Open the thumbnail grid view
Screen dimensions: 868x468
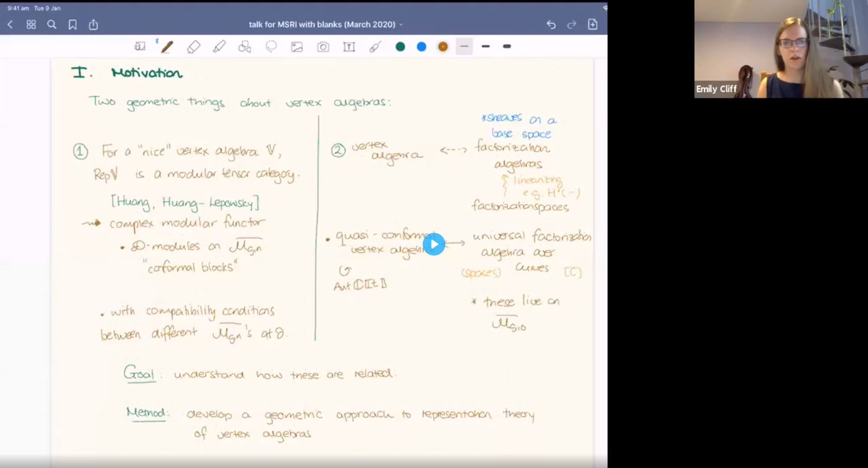[31, 24]
